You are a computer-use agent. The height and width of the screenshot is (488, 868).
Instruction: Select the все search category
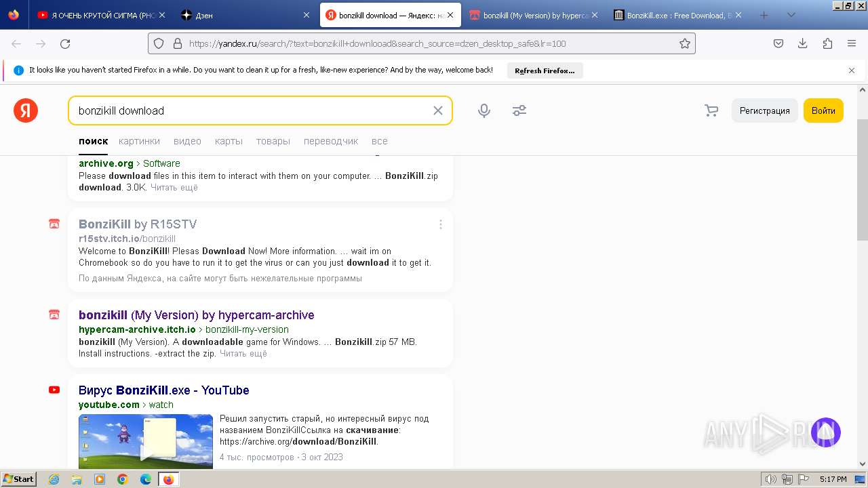coord(380,141)
